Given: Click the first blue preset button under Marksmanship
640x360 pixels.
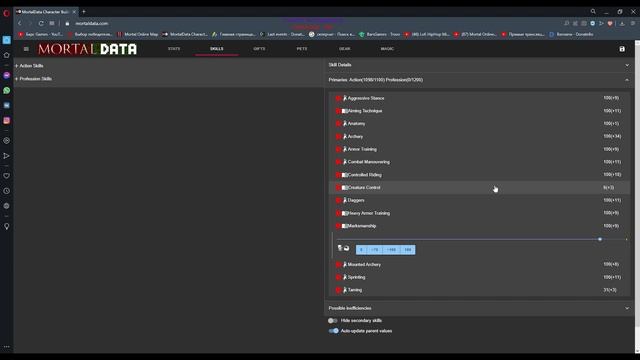Looking at the screenshot, I should click(361, 250).
